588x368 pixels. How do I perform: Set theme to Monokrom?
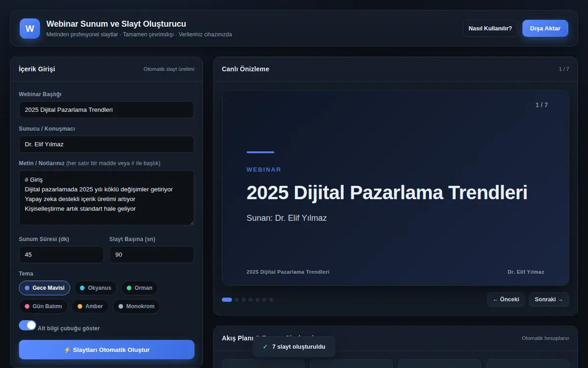136,307
